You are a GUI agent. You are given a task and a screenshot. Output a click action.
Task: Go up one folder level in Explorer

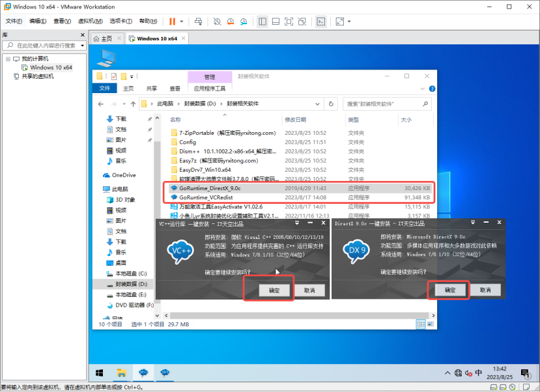pos(134,104)
